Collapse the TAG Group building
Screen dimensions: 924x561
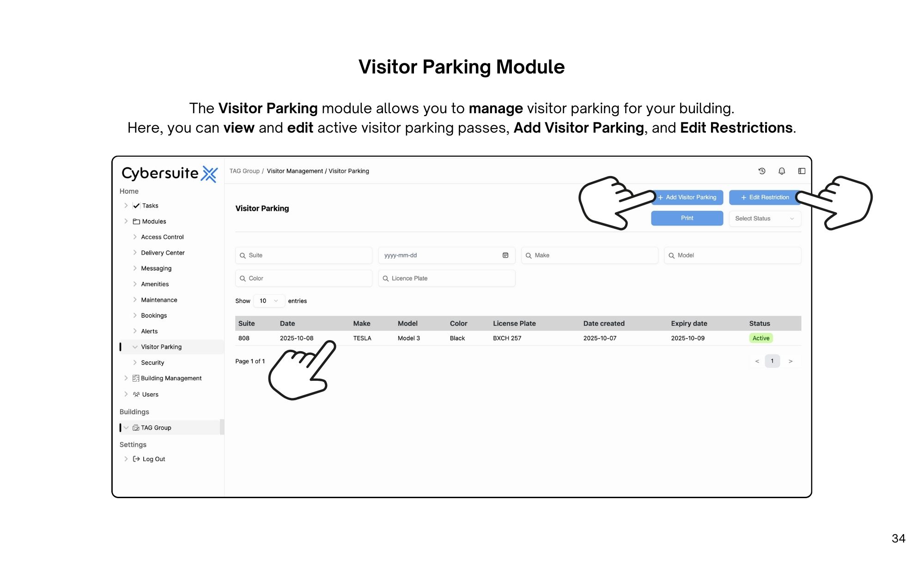point(126,427)
